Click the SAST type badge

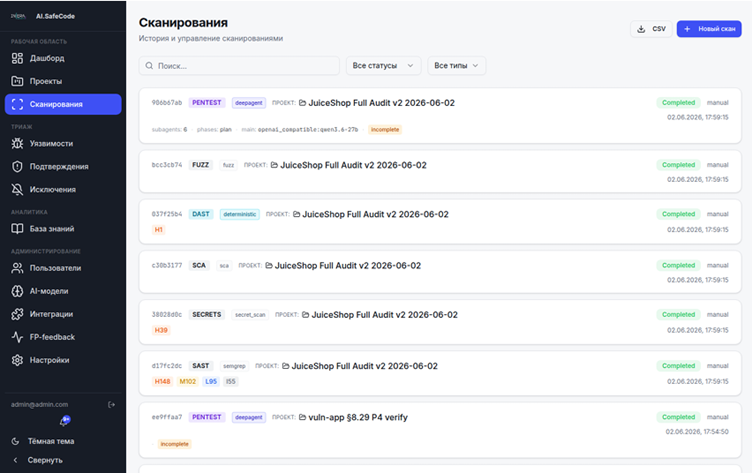click(x=200, y=366)
